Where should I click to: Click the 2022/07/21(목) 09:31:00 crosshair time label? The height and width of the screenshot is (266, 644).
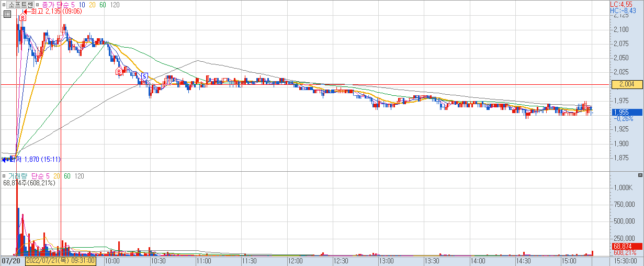61,260
